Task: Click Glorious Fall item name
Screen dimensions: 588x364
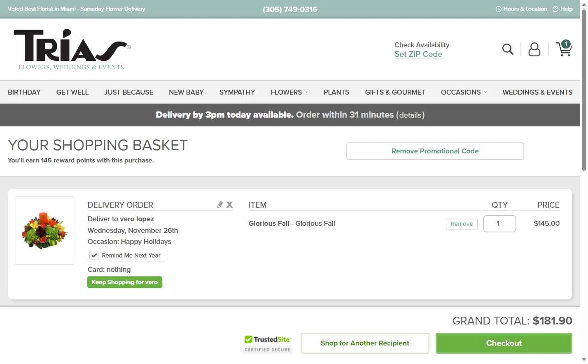Action: [x=292, y=223]
